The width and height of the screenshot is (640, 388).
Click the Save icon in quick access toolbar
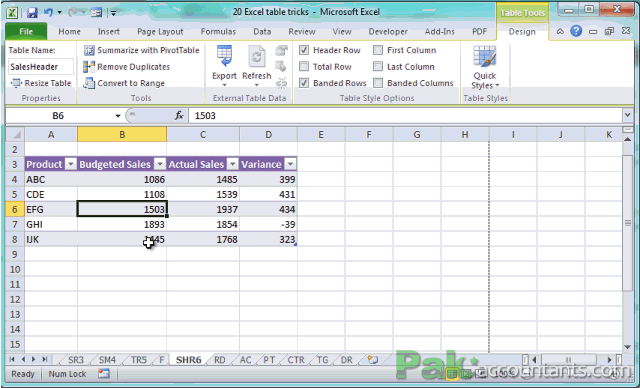pos(32,12)
